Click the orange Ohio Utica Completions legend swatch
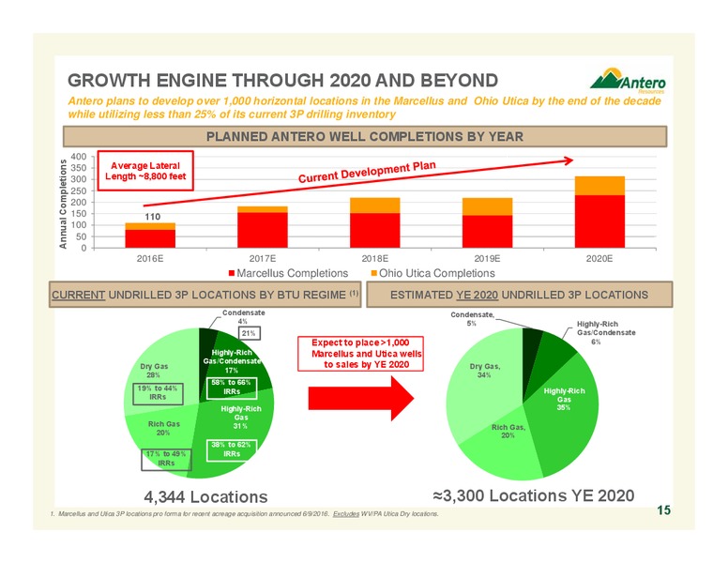This screenshot has width=728, height=563. tap(373, 274)
